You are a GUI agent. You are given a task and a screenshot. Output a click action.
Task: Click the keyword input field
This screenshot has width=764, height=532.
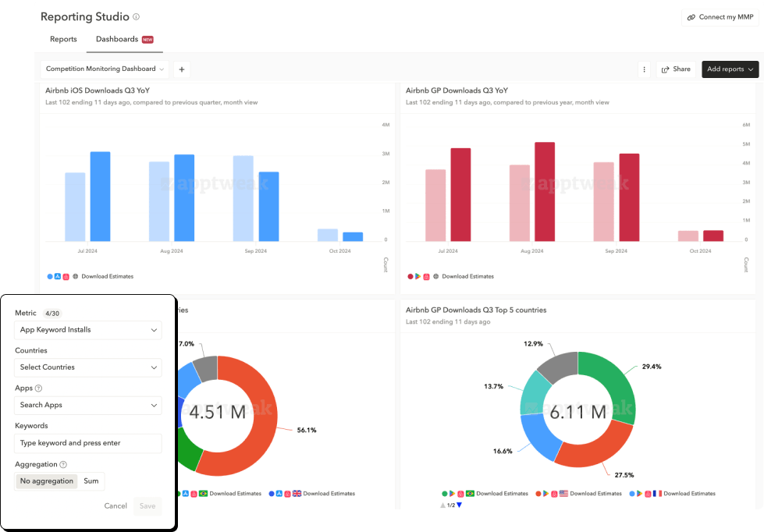click(88, 443)
